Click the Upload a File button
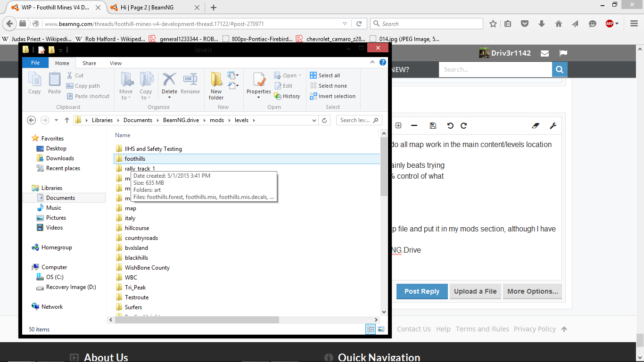 (475, 291)
